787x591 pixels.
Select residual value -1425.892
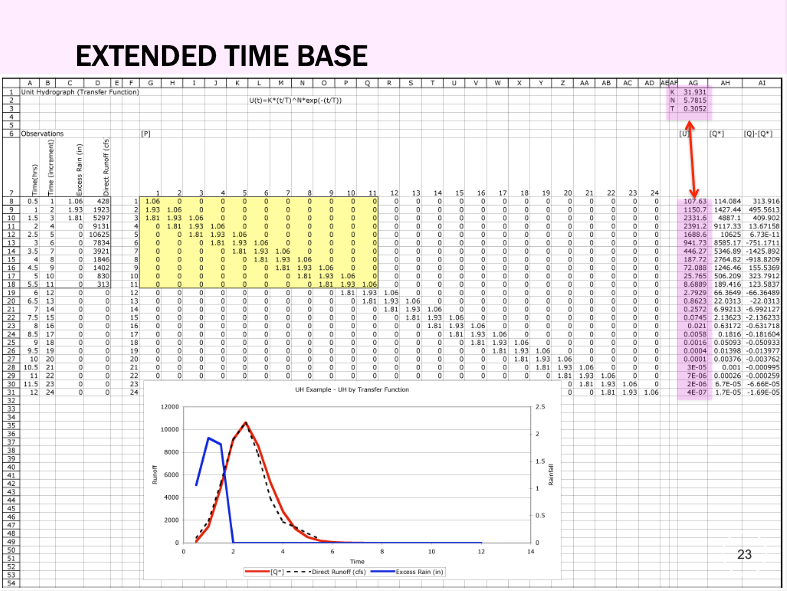(x=762, y=251)
